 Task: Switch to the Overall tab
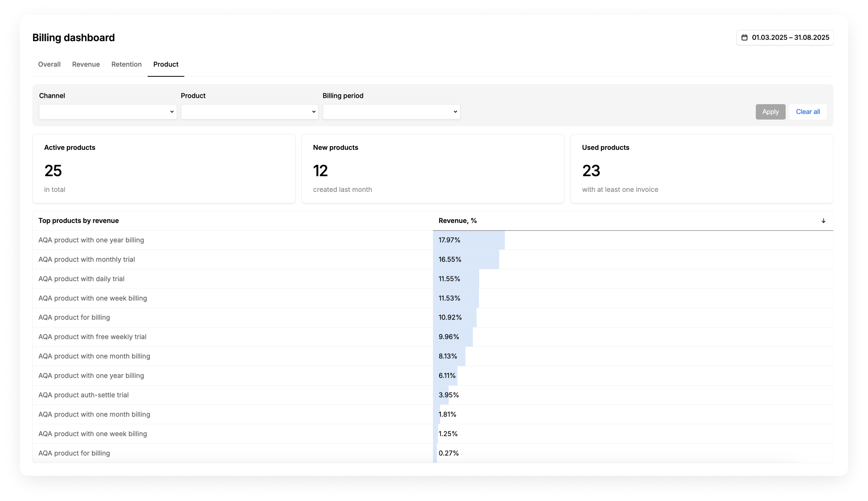coord(49,64)
